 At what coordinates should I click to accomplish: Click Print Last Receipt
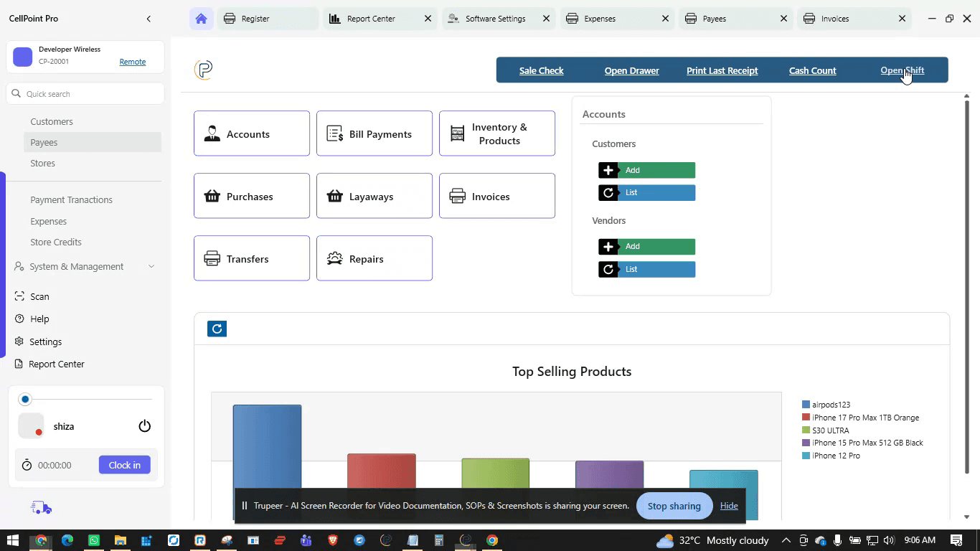[x=722, y=70]
